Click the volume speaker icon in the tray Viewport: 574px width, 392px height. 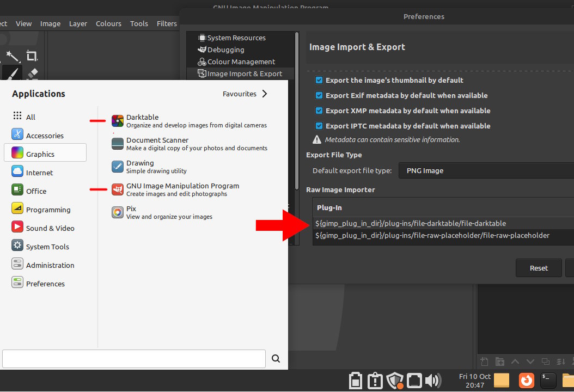click(x=433, y=381)
